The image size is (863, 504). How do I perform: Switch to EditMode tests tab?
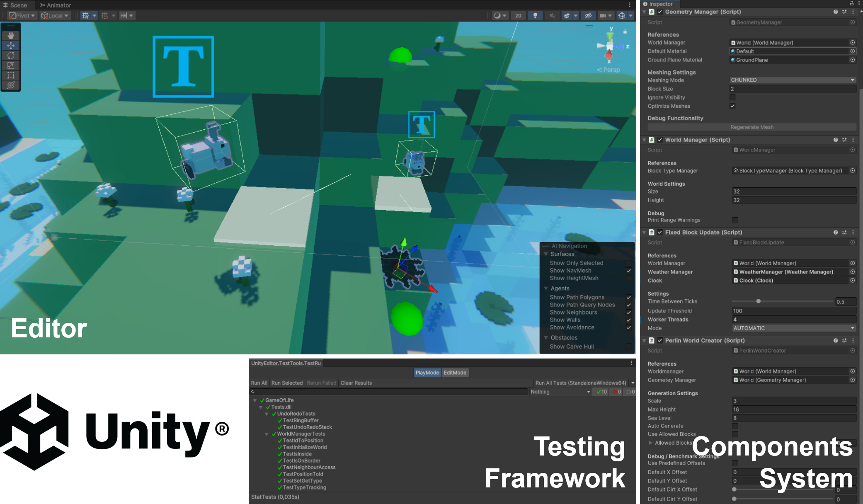coord(455,373)
